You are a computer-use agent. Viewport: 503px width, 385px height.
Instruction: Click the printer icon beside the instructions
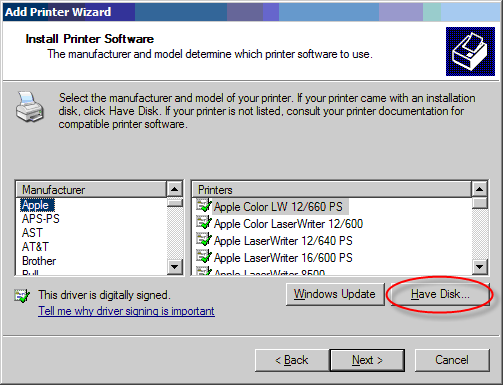click(x=30, y=107)
